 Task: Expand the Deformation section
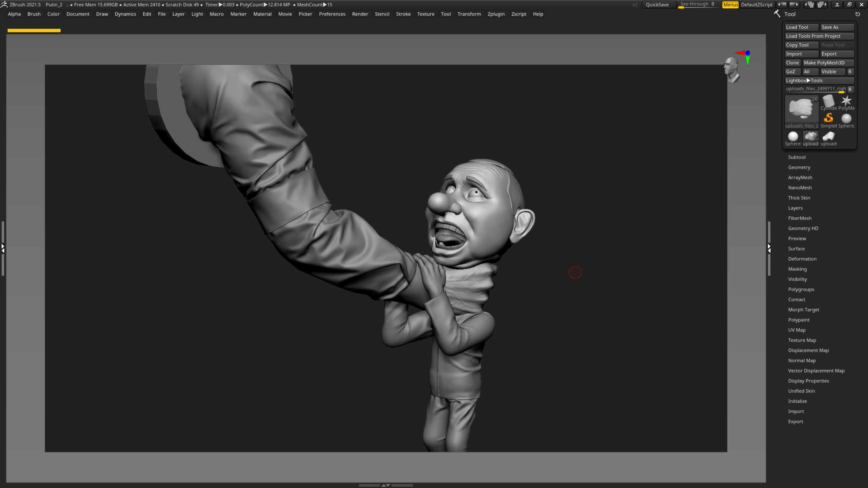point(802,259)
